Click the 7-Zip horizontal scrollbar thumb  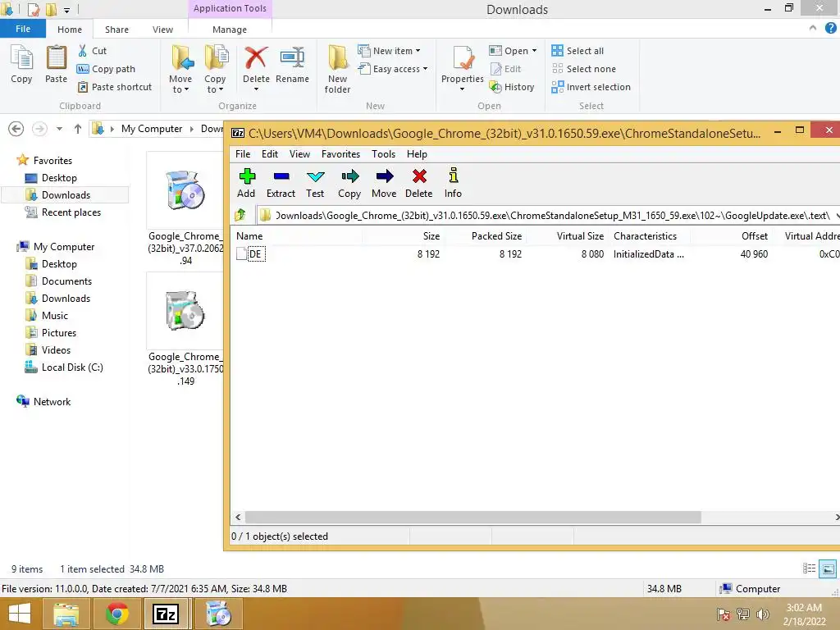pyautogui.click(x=473, y=517)
